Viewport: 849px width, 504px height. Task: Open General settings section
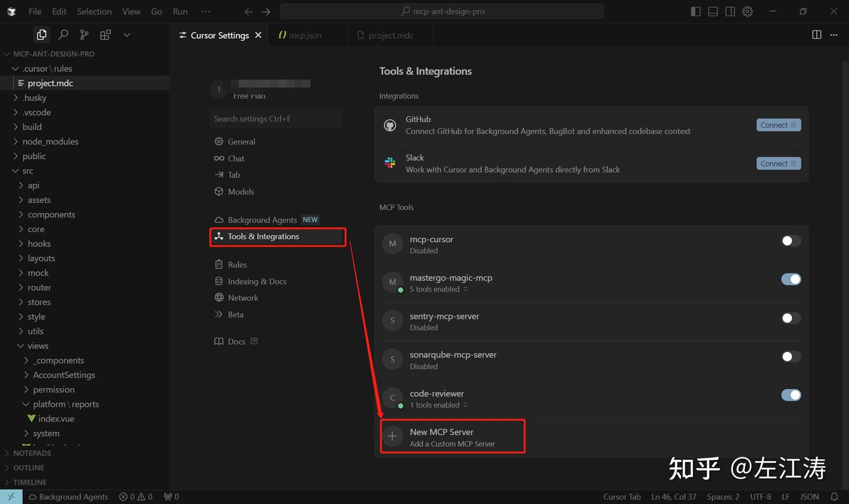click(235, 141)
